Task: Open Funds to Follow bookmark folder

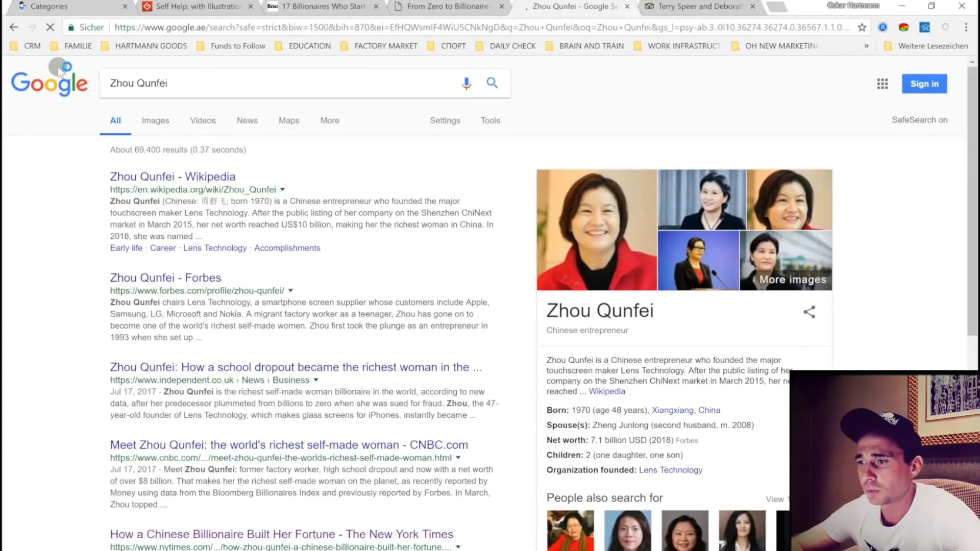Action: [x=231, y=46]
